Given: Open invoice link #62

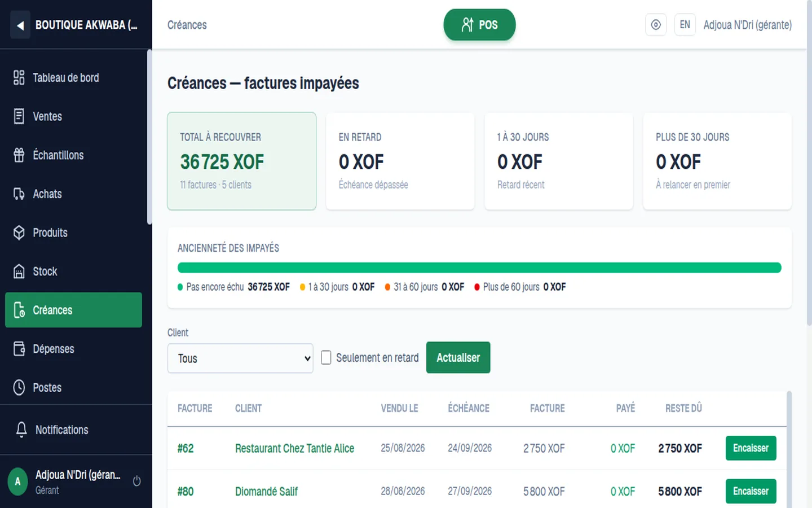Looking at the screenshot, I should 186,448.
